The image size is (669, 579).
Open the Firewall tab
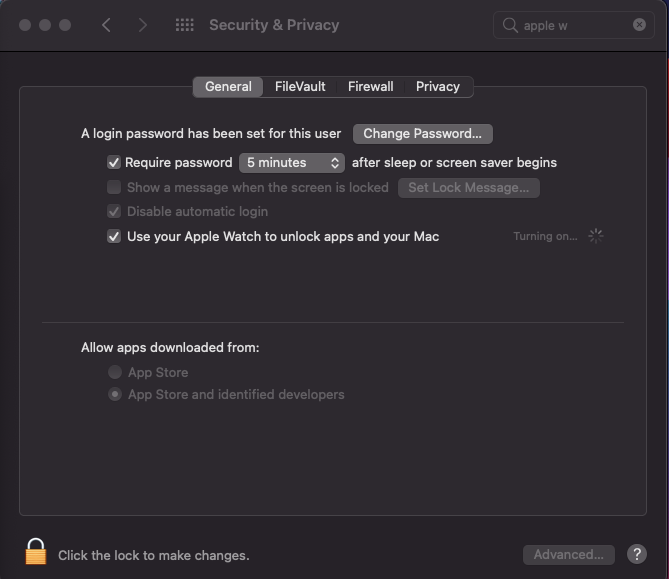point(370,87)
